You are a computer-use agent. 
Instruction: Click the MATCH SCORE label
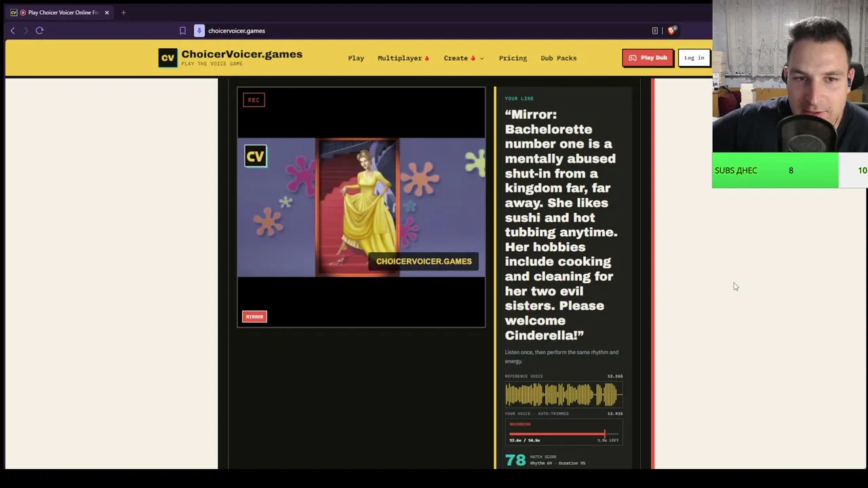(x=543, y=457)
